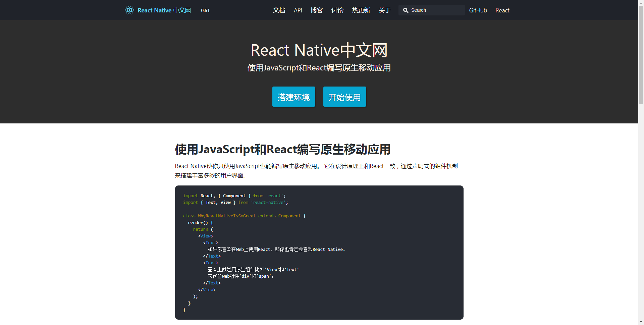Click the search magnifier icon
Screen dimensions: 644x325
pyautogui.click(x=406, y=10)
